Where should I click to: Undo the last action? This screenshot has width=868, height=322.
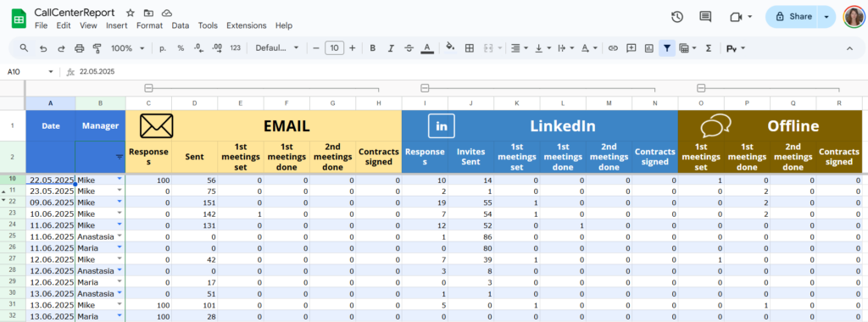pos(43,48)
